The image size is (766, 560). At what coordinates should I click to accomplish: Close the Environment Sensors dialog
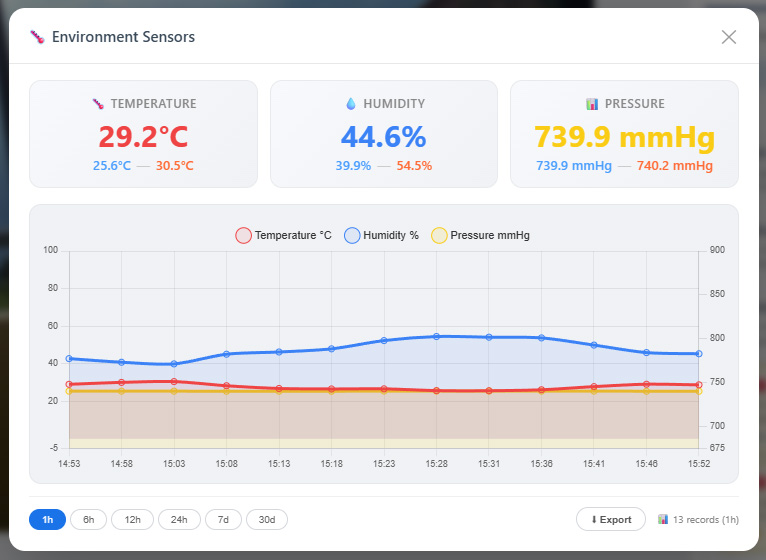(728, 37)
